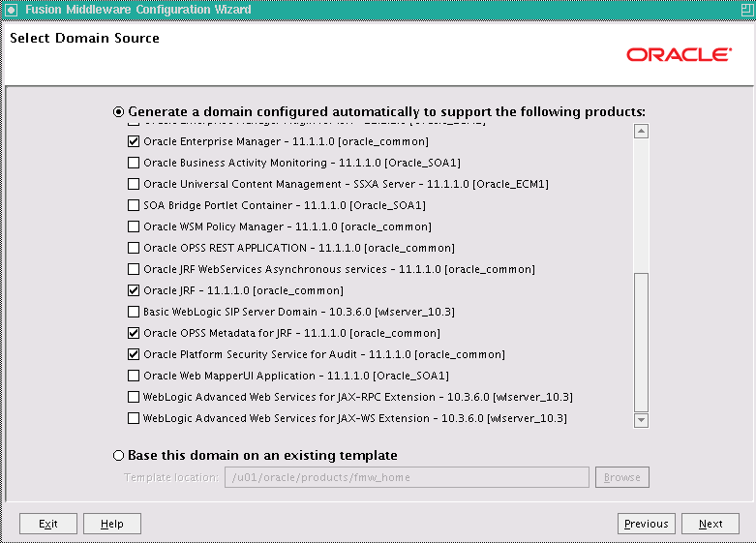Check Oracle Business Activity Monitoring checkbox

(x=134, y=163)
